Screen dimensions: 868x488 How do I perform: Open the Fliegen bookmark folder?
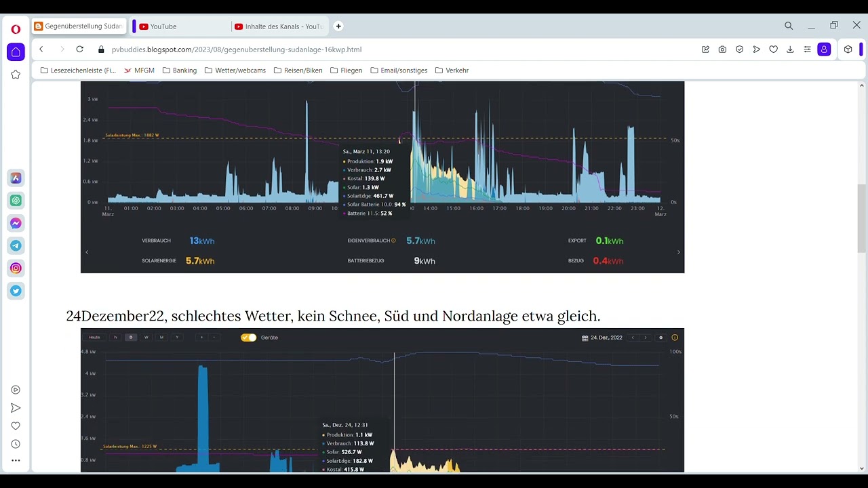point(346,70)
